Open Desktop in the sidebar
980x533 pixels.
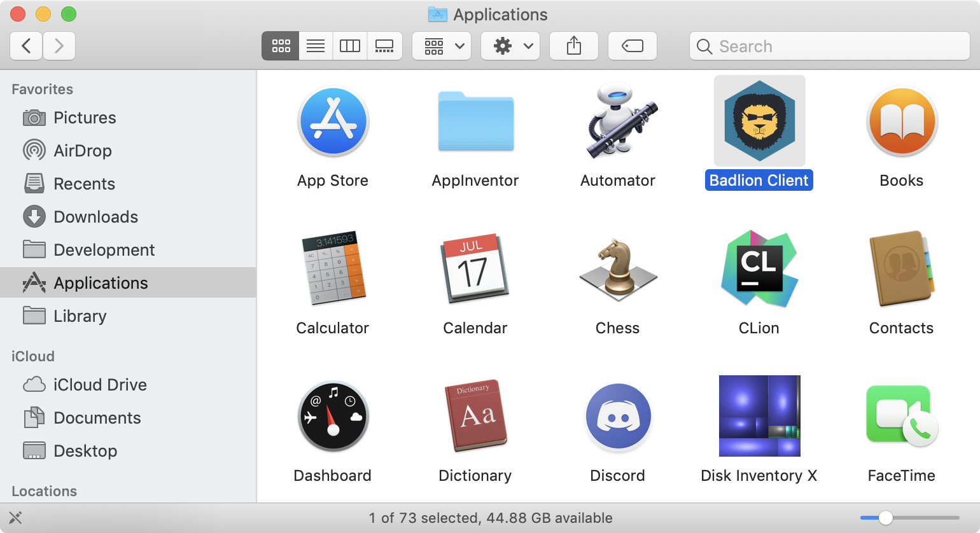(x=128, y=451)
